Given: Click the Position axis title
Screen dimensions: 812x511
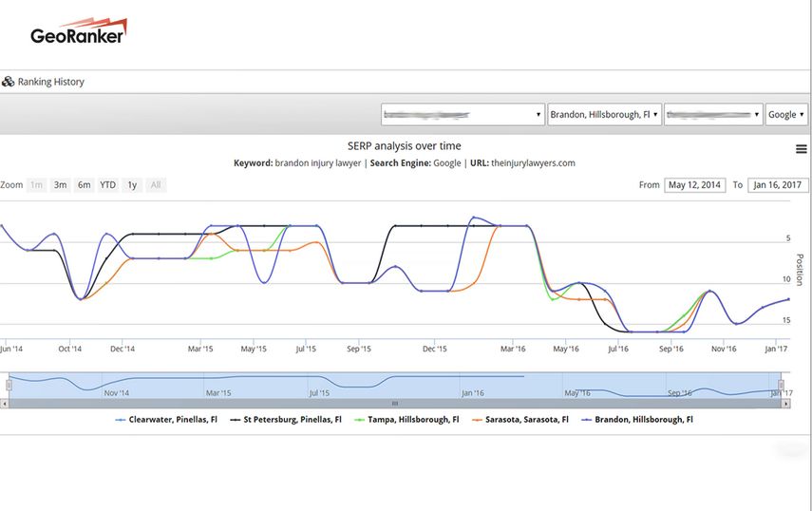Looking at the screenshot, I should 800,269.
